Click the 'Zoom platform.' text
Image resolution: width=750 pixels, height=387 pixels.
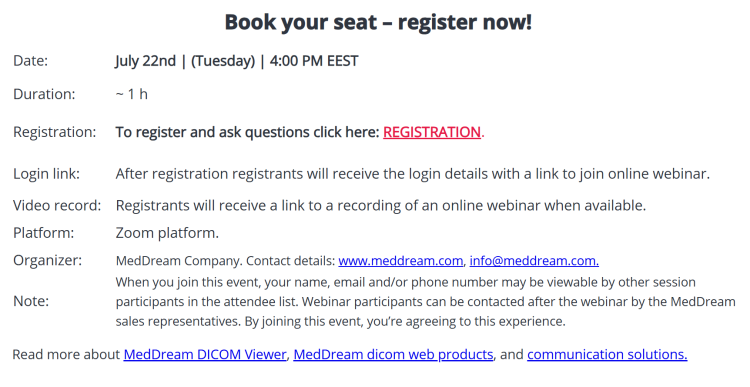point(167,233)
